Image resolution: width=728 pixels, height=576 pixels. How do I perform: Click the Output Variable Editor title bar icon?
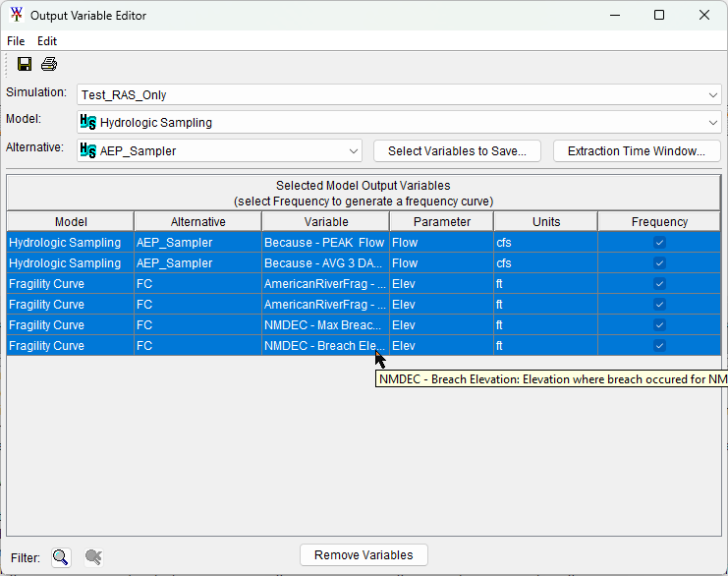click(16, 16)
